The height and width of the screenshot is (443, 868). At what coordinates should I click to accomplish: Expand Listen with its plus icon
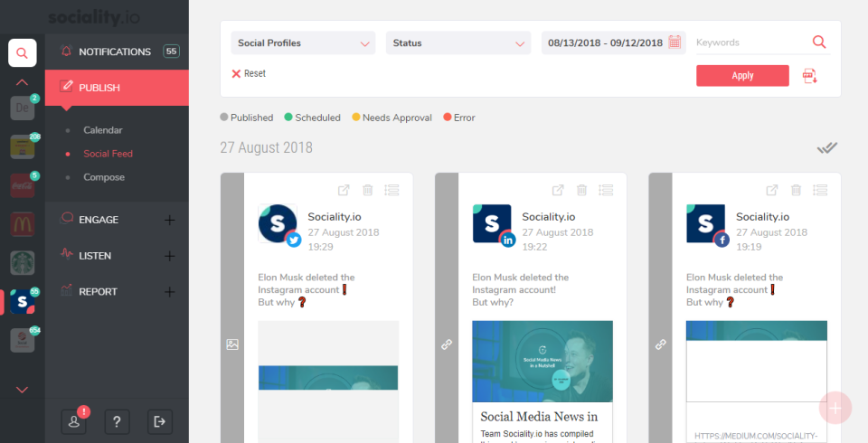pyautogui.click(x=170, y=256)
